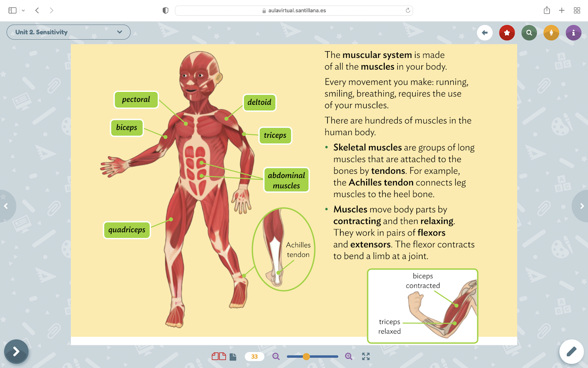Click the page number 33 field
Viewport: 588px width, 368px height.
tap(254, 356)
